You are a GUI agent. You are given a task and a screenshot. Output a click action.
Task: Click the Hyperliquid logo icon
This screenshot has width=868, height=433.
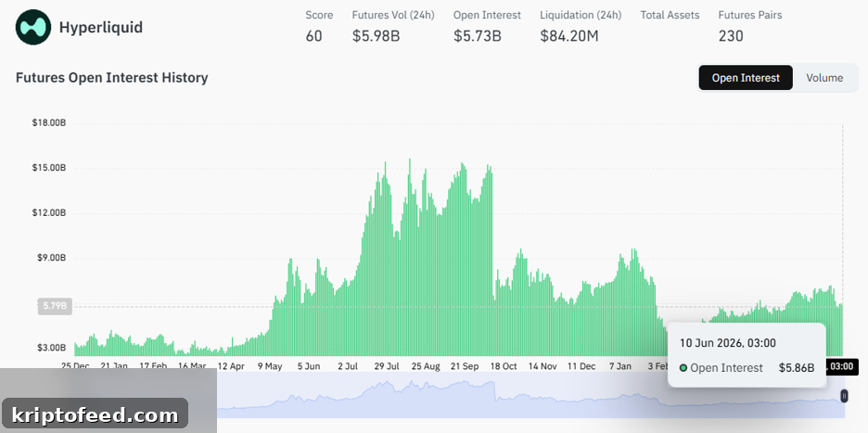(x=33, y=27)
